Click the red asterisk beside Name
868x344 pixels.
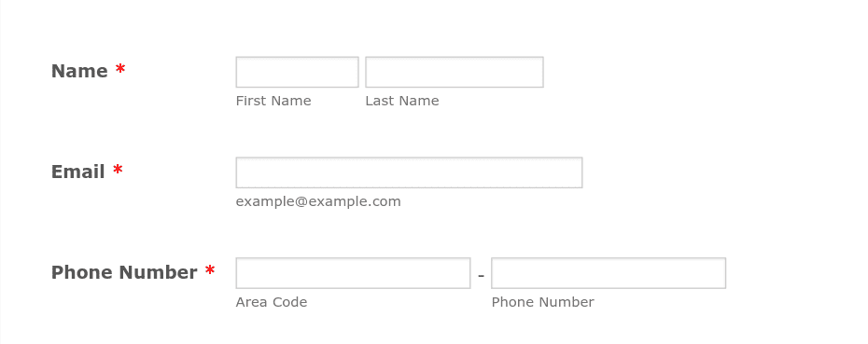(x=120, y=69)
